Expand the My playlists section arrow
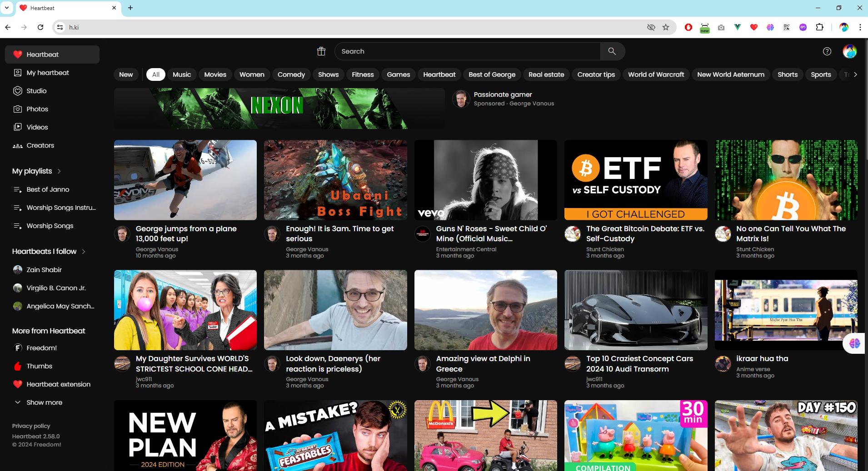Image resolution: width=868 pixels, height=471 pixels. coord(59,171)
